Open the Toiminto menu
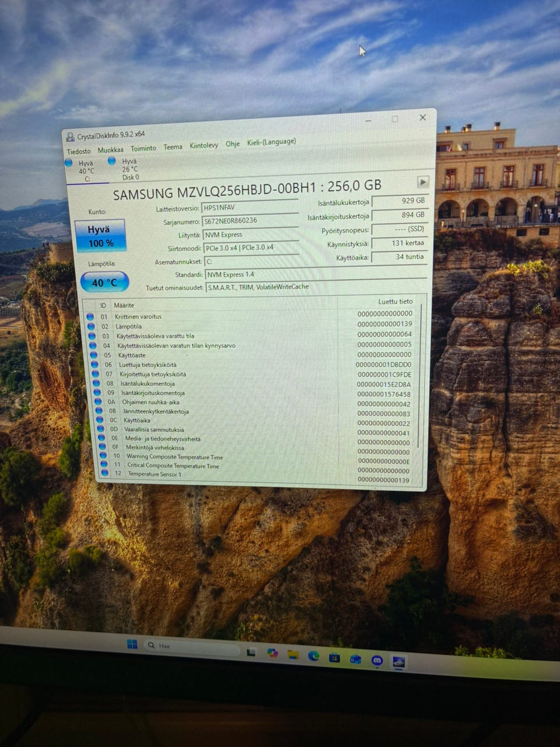This screenshot has height=747, width=560. [x=143, y=148]
